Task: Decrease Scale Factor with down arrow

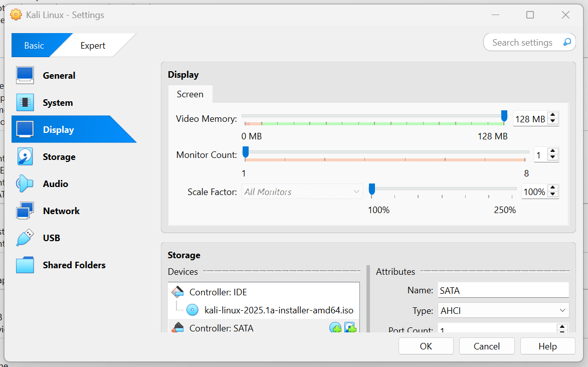Action: pyautogui.click(x=553, y=195)
